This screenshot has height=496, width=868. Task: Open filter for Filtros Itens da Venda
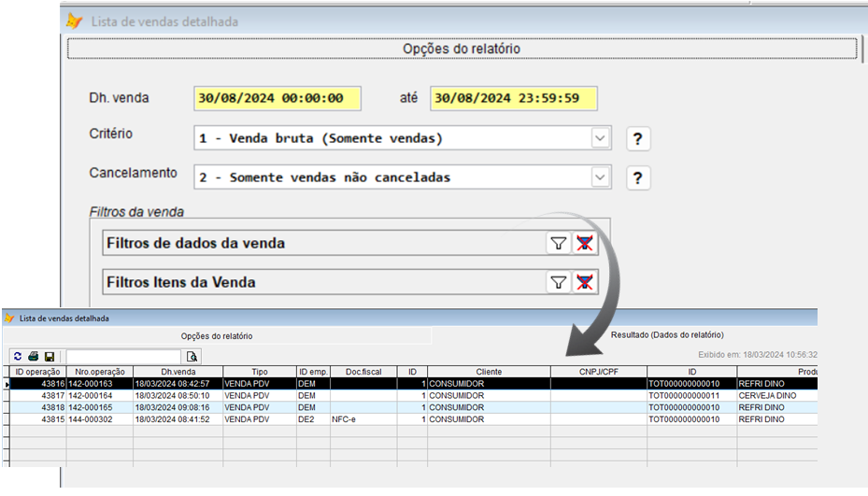coord(558,282)
